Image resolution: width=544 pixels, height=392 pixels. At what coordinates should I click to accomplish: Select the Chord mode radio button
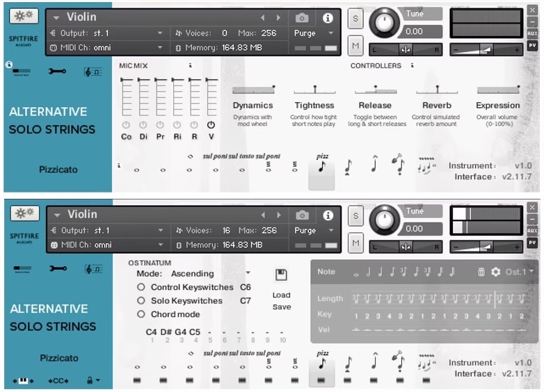pyautogui.click(x=141, y=314)
